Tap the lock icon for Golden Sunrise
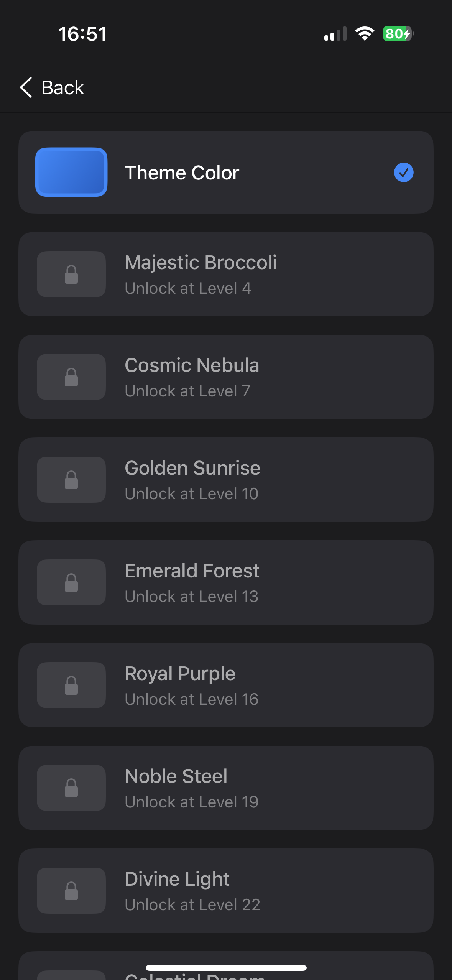Screen dimensions: 452x980 (71, 480)
